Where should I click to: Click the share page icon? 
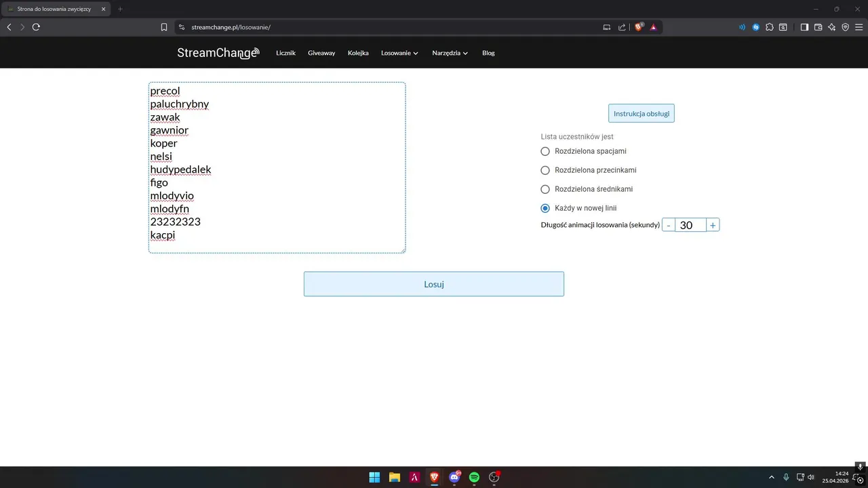click(622, 27)
